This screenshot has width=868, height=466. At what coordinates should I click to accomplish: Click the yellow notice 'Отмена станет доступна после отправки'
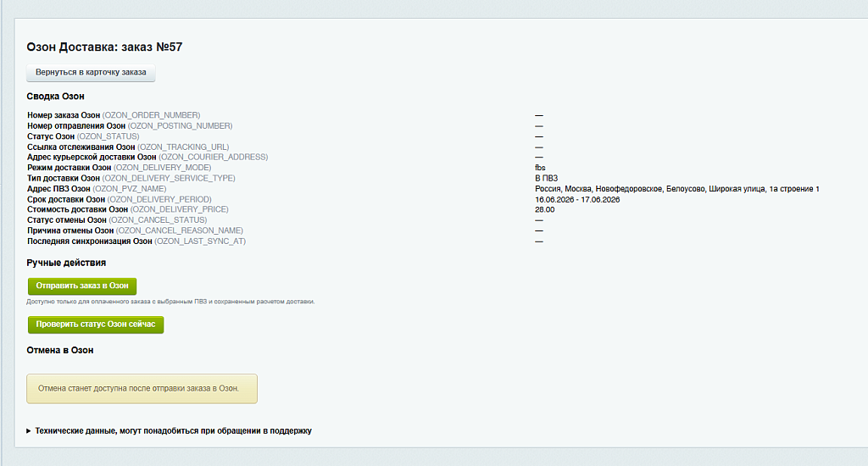point(142,389)
